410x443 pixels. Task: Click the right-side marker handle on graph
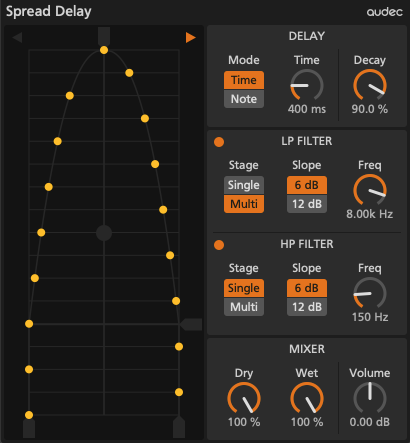pos(191,324)
